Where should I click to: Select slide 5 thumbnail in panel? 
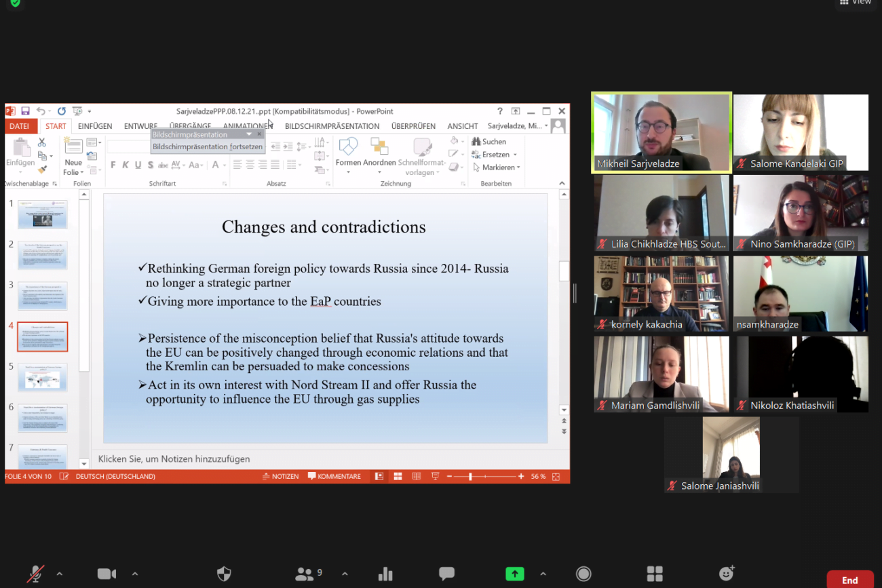point(42,377)
